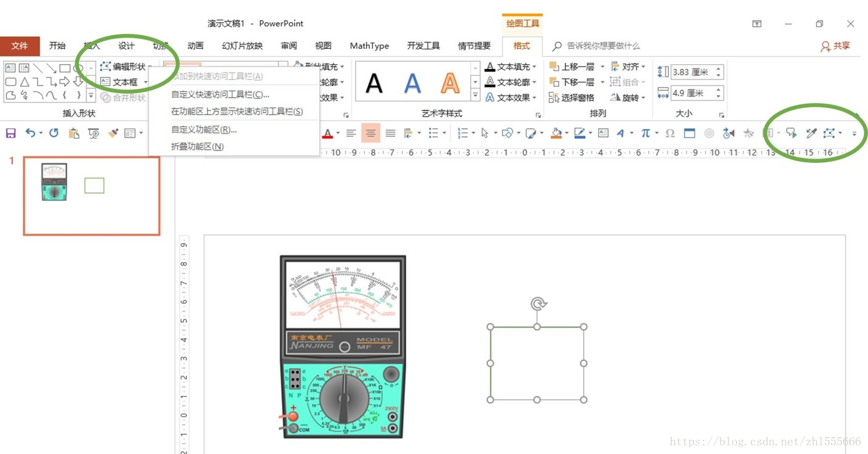This screenshot has height=454, width=868.
Task: Click the 下移一层 send backward button
Action: pos(572,82)
